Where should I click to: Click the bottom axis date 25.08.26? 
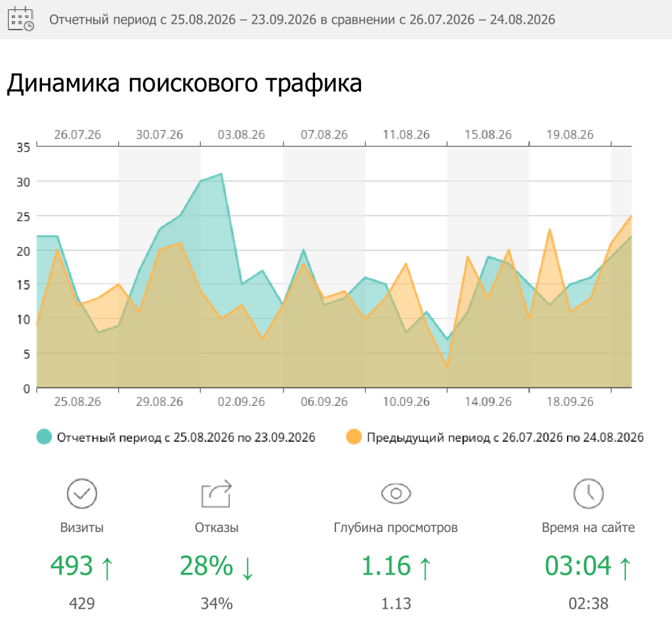[x=77, y=402]
